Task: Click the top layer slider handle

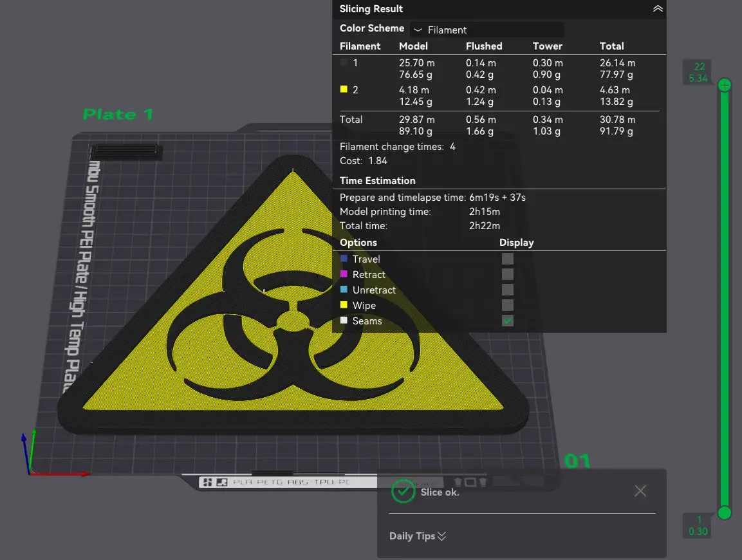Action: coord(725,85)
